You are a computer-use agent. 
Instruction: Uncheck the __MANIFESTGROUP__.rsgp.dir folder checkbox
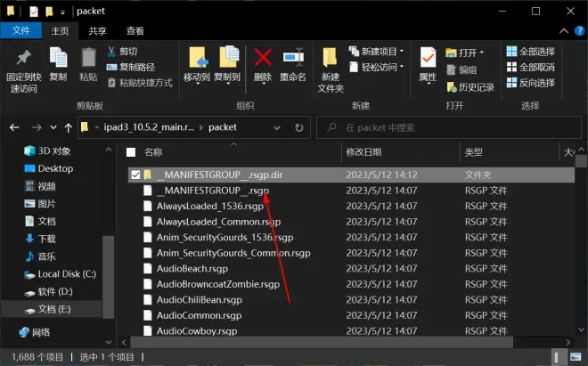click(135, 175)
